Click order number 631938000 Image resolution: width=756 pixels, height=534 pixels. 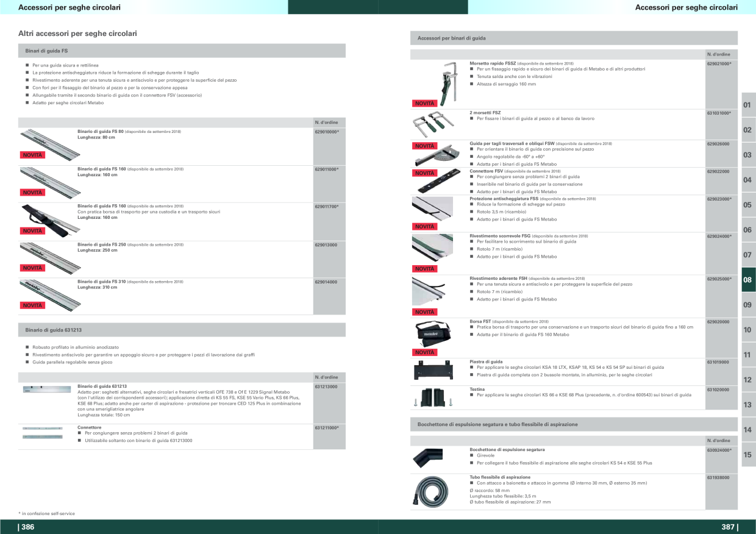click(718, 478)
